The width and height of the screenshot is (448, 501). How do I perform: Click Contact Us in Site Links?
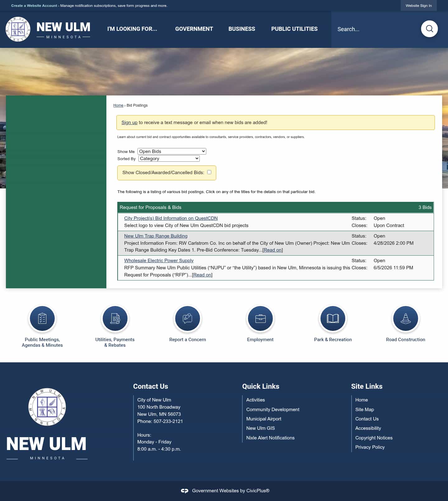coord(367,419)
